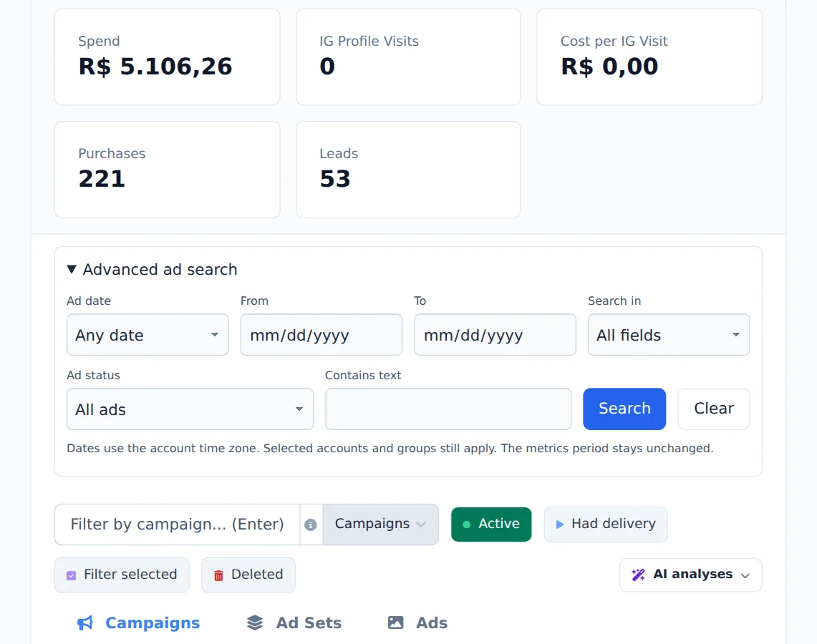
Task: Collapse the Advanced ad search section
Action: click(x=152, y=269)
